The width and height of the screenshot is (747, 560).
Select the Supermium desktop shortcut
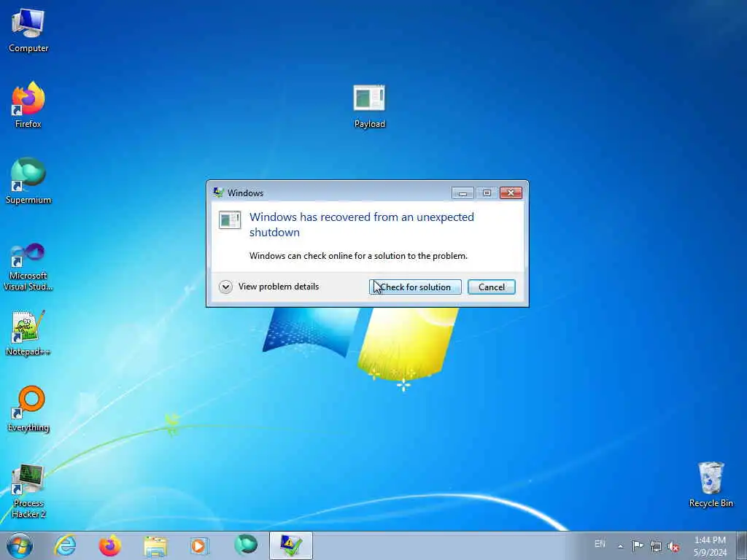[28, 181]
